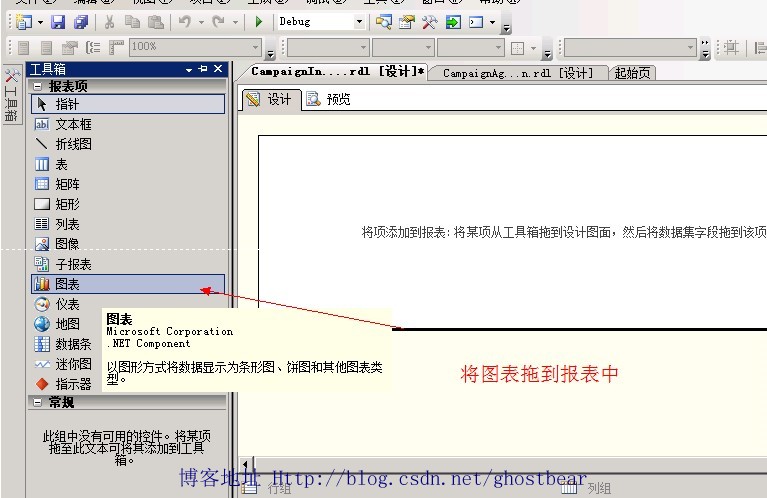The width and height of the screenshot is (767, 498).
Task: Click the Redo arrow icon
Action: tap(218, 22)
